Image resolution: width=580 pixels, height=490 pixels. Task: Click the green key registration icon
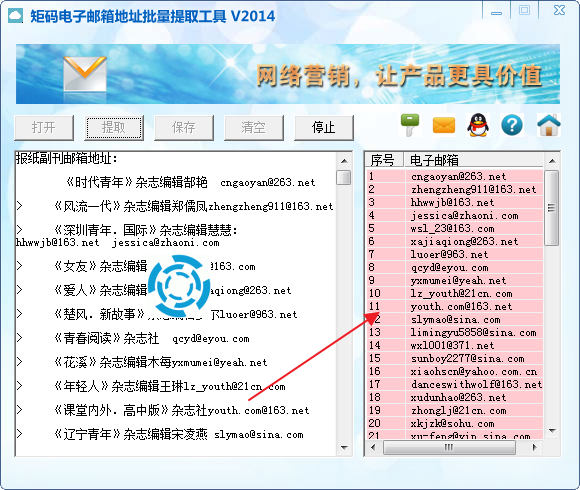click(x=410, y=125)
